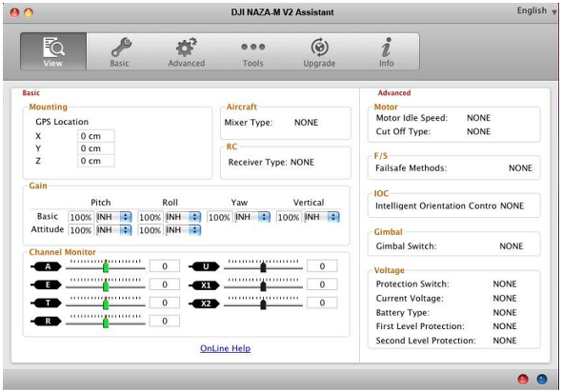
Task: Open the OnLine Help link
Action: [x=225, y=348]
